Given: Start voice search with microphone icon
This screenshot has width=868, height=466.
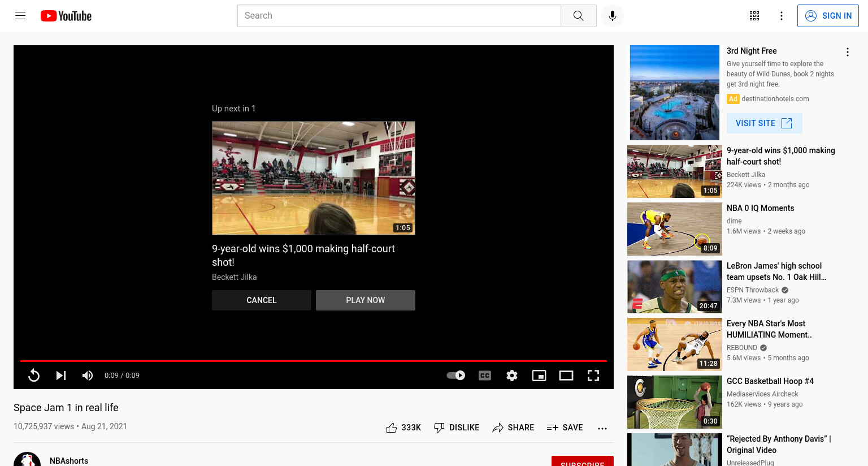Looking at the screenshot, I should 613,16.
